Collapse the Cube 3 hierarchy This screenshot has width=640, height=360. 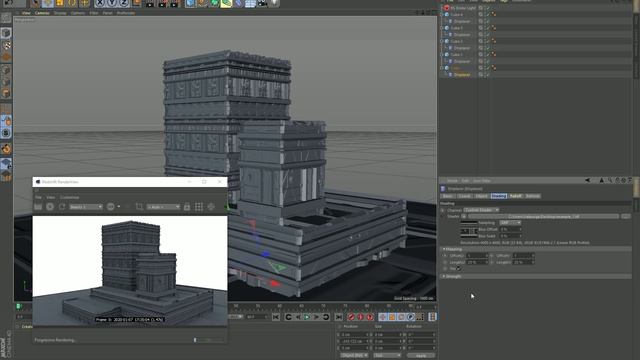[442, 28]
